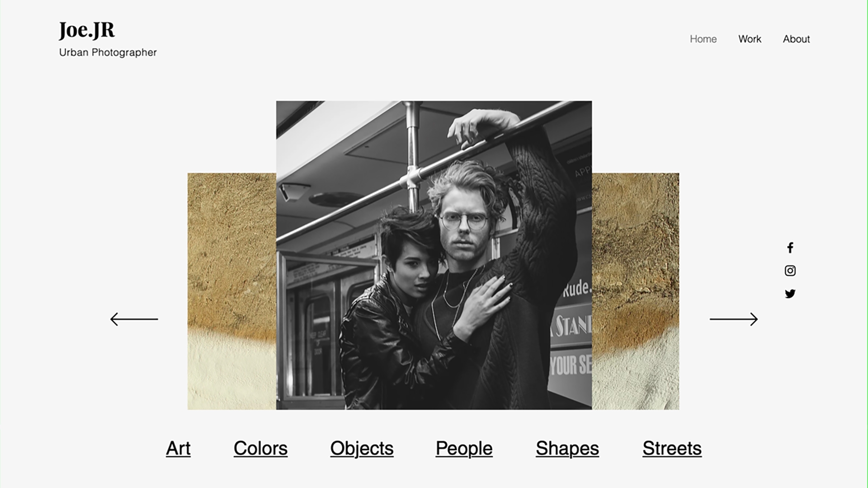Viewport: 868px width, 488px height.
Task: Click the Facebook social icon
Action: tap(790, 248)
